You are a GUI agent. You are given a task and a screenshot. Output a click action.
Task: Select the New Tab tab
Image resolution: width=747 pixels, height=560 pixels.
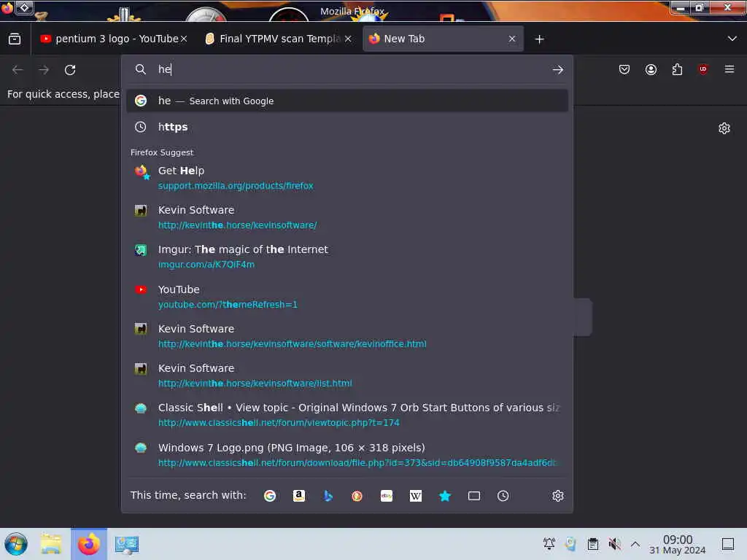pos(443,39)
